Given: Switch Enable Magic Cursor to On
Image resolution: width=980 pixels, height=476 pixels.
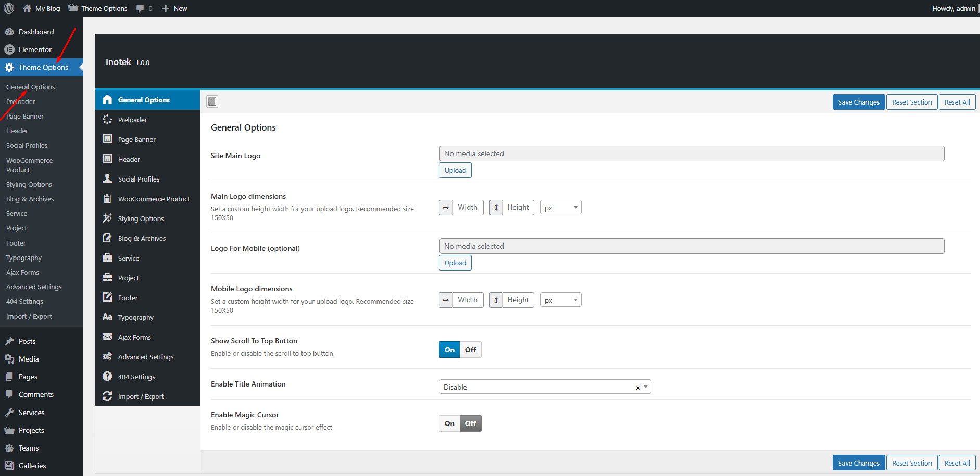Looking at the screenshot, I should (449, 423).
